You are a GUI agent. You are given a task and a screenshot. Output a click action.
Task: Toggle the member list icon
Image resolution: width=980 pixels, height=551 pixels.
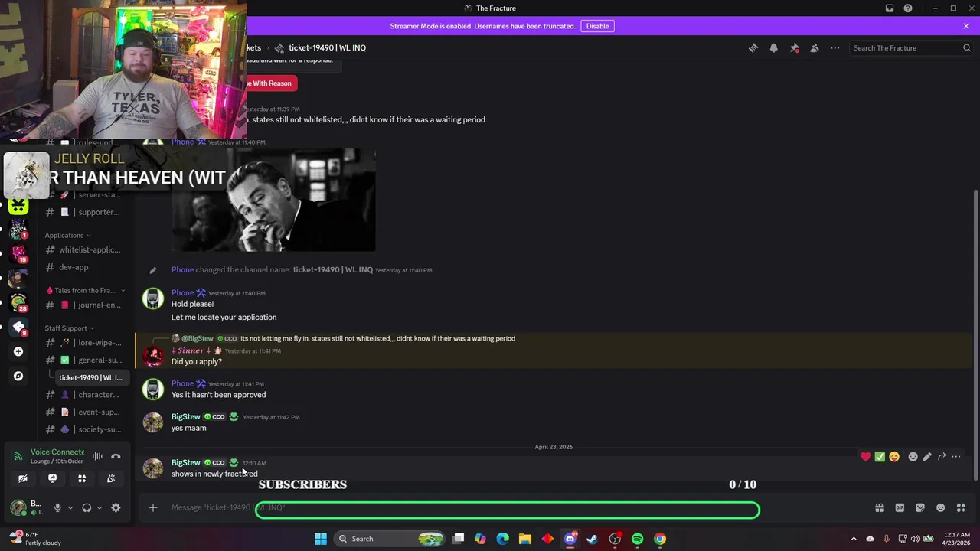pos(815,47)
